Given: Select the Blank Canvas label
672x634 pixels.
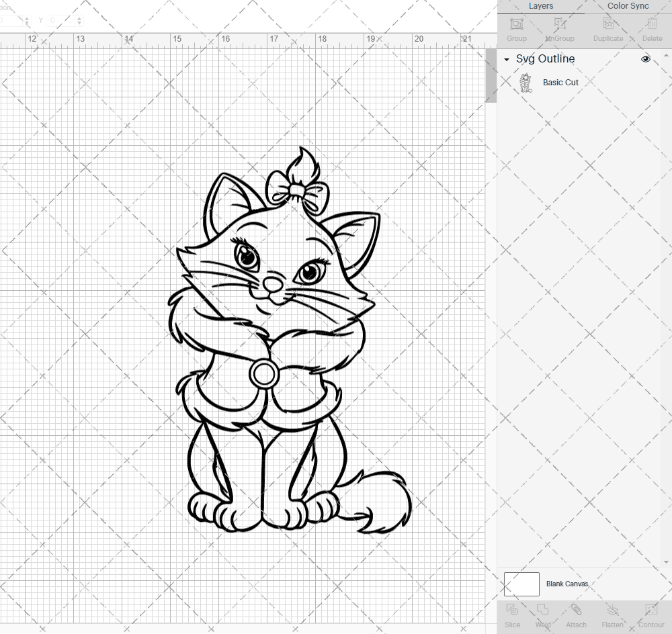Looking at the screenshot, I should (567, 584).
